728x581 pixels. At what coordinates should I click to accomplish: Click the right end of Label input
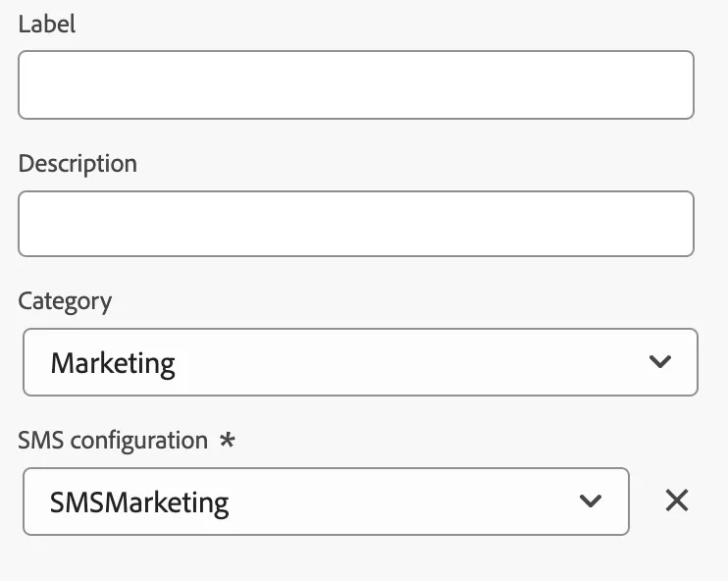pos(683,85)
